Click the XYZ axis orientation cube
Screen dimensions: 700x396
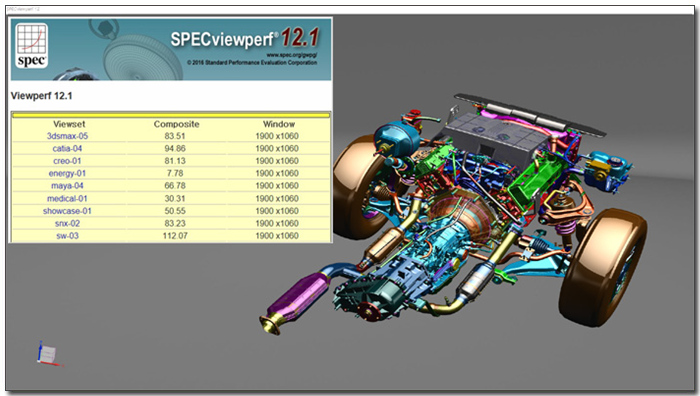[x=48, y=354]
